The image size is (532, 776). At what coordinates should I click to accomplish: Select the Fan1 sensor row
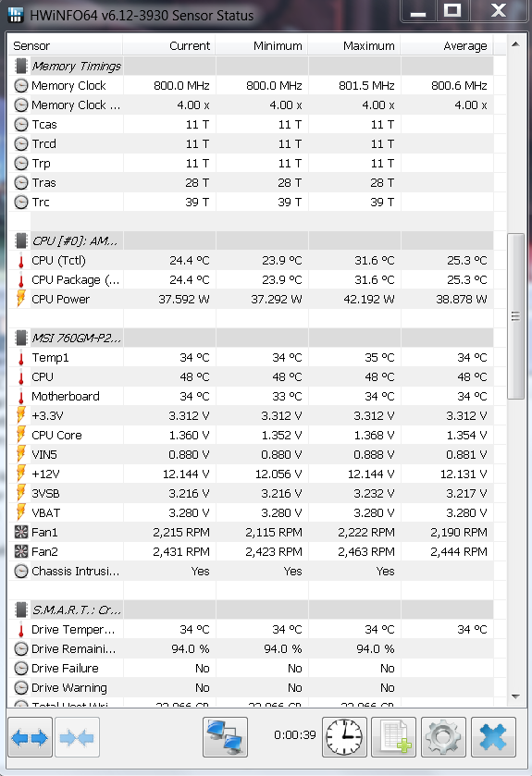[x=251, y=532]
